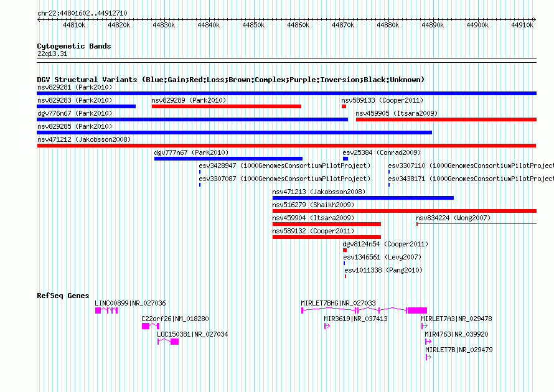Image resolution: width=554 pixels, height=392 pixels.
Task: Select the nsv829283 blue gain bar
Action: (x=86, y=106)
